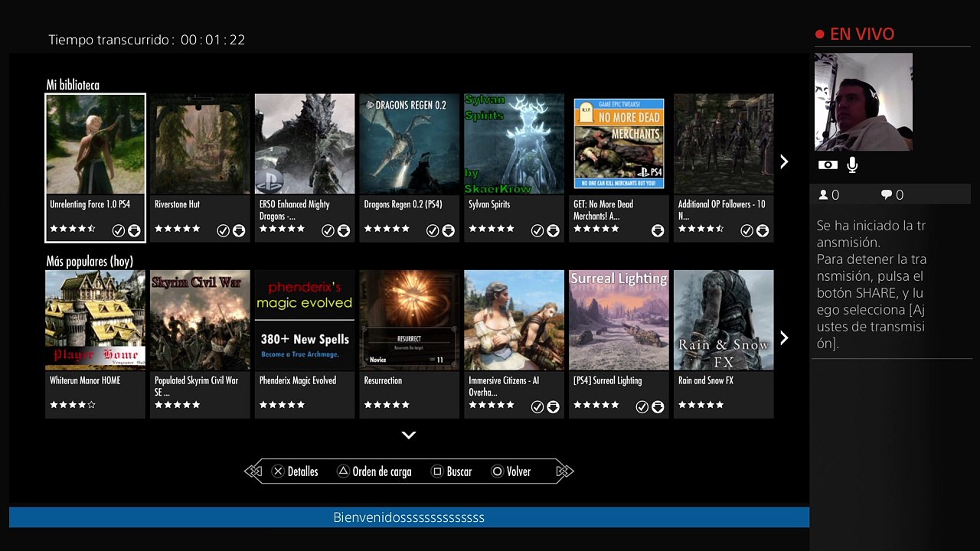Show more categories with down chevron
The image size is (980, 551).
tap(409, 435)
